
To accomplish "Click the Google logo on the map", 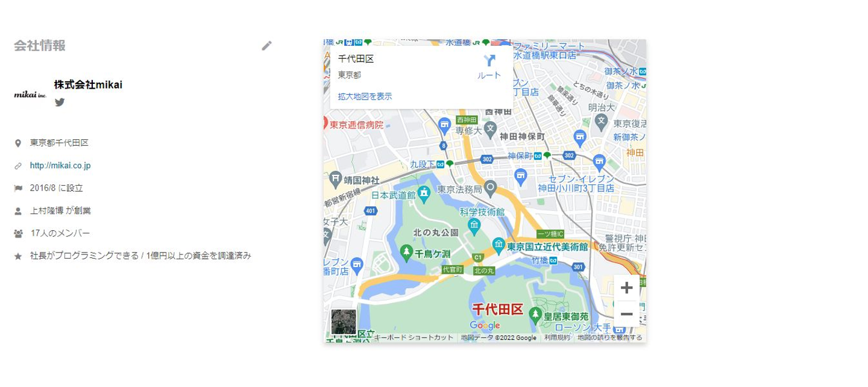I will pos(485,326).
